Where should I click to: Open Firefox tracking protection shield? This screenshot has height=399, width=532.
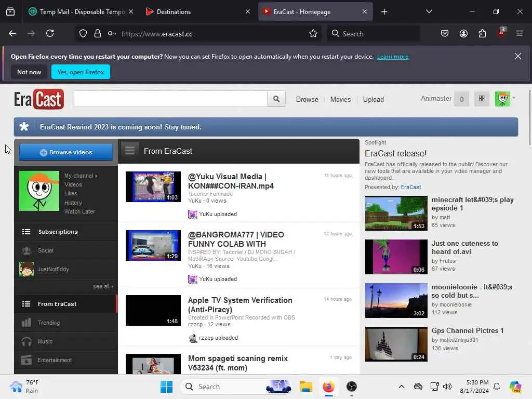(x=83, y=34)
